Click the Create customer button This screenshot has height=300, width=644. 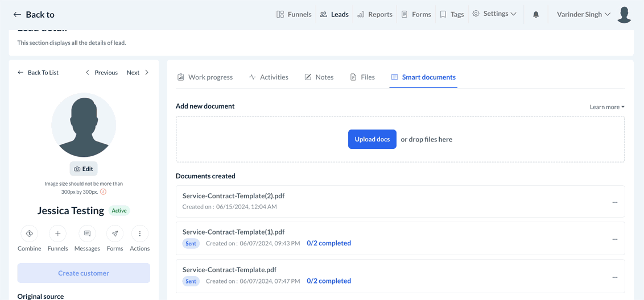coord(84,273)
